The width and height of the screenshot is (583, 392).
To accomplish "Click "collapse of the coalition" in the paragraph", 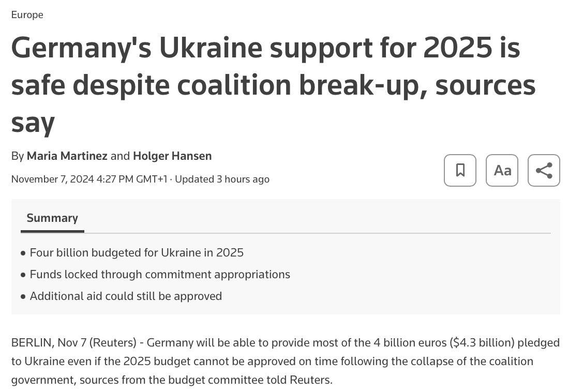I will click(474, 361).
